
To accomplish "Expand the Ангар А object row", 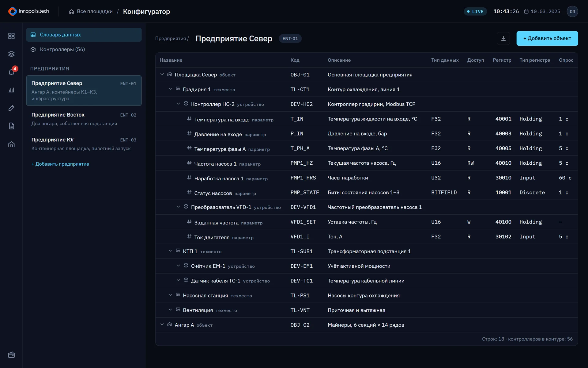I will click(x=162, y=324).
